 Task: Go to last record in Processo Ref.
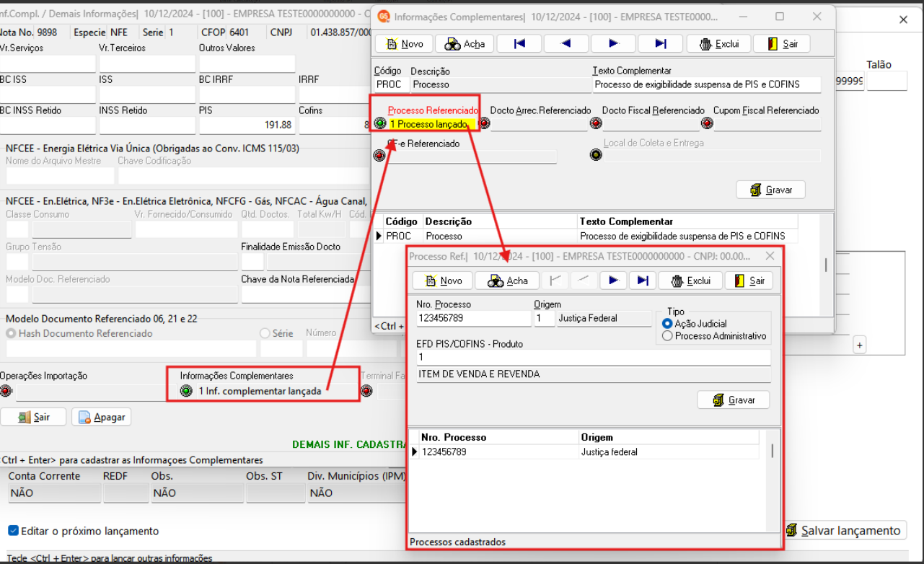coord(642,281)
